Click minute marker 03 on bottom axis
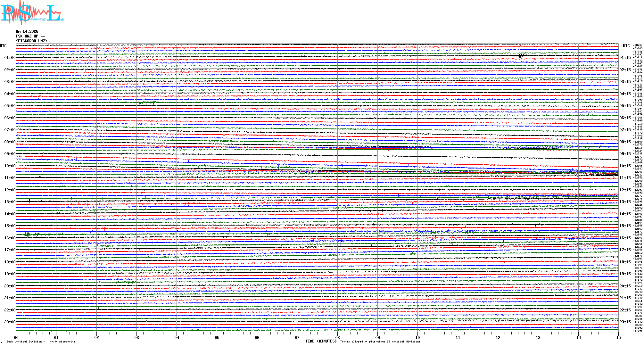This screenshot has height=346, width=644. click(137, 337)
